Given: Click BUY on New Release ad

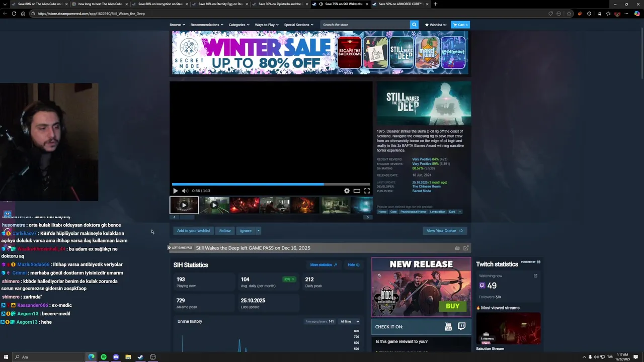Looking at the screenshot, I should pos(452,306).
